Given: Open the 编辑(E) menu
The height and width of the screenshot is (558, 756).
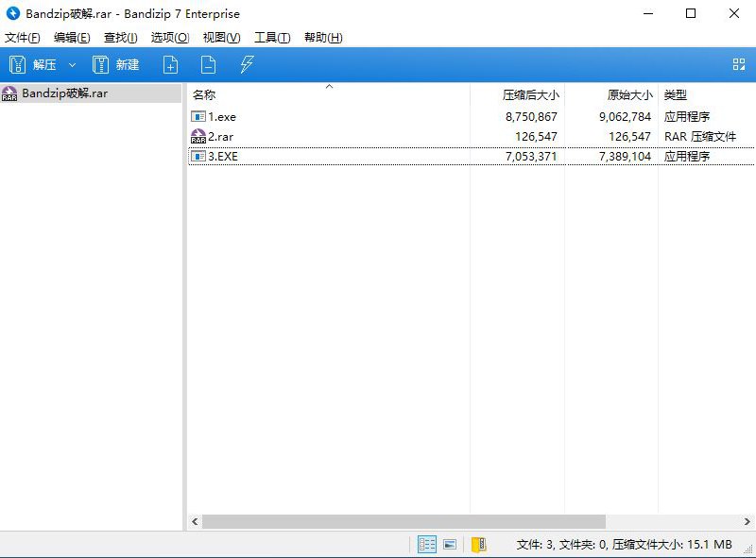Looking at the screenshot, I should 72,38.
